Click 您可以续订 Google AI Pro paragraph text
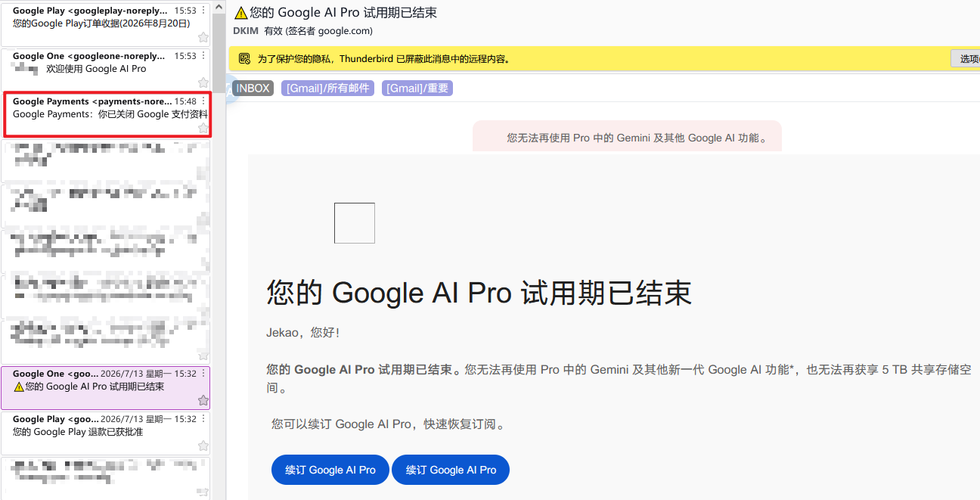This screenshot has width=980, height=500. click(389, 424)
